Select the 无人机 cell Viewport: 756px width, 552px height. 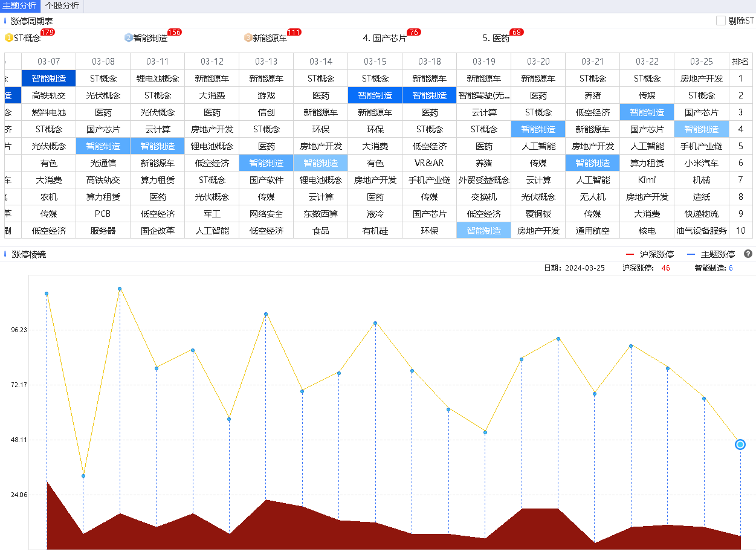click(x=593, y=197)
